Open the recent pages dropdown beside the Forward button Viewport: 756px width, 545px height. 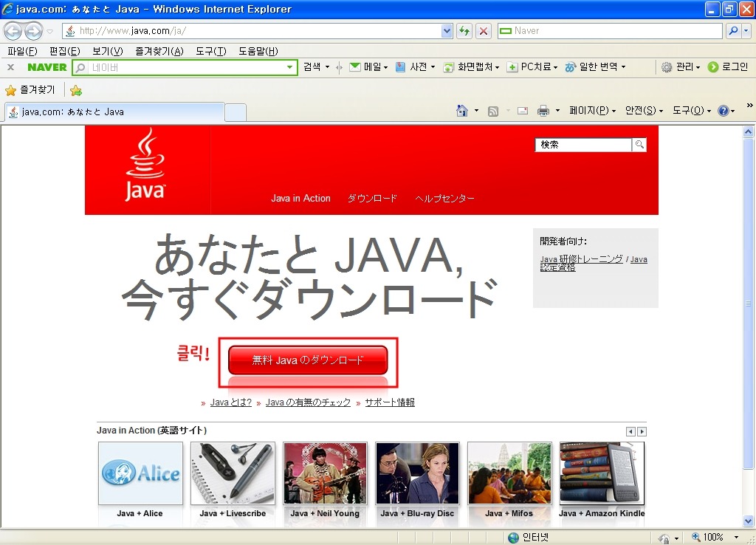49,32
